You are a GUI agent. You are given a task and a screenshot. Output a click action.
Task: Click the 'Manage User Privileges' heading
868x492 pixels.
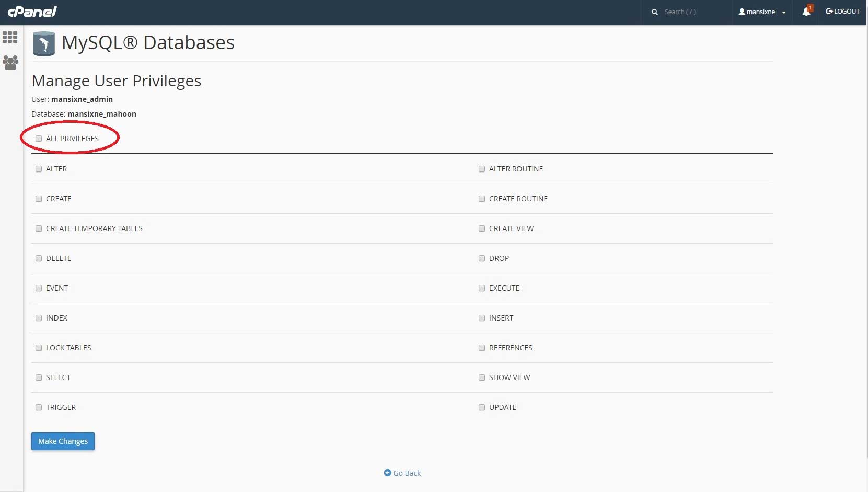[117, 81]
